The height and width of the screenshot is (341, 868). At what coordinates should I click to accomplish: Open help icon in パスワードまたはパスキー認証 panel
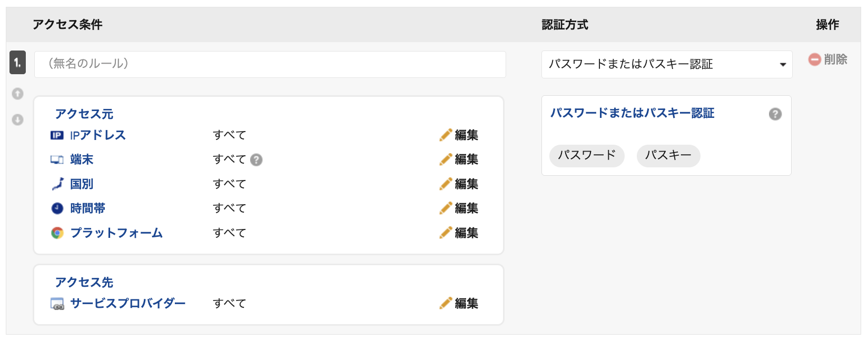(775, 114)
